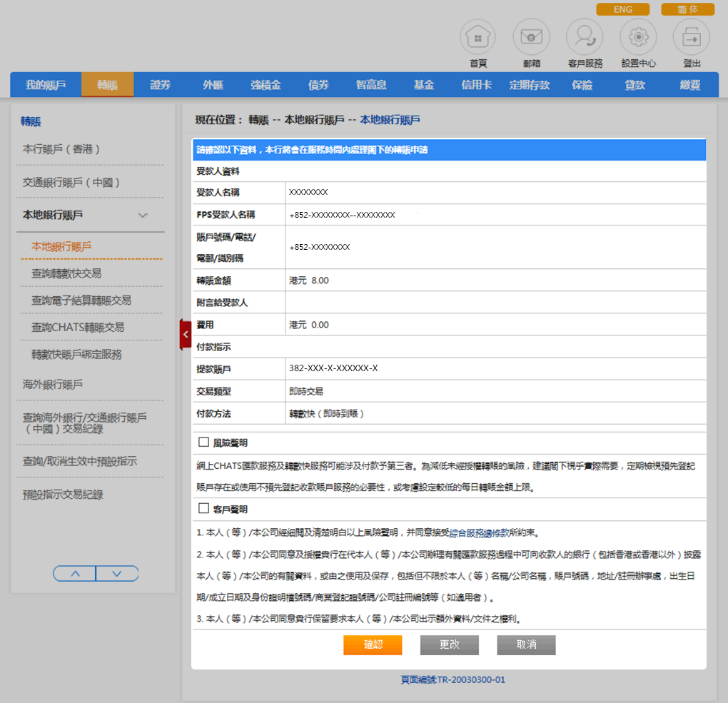Click the sidebar scroll down arrow
Image resolution: width=728 pixels, height=703 pixels.
[117, 573]
